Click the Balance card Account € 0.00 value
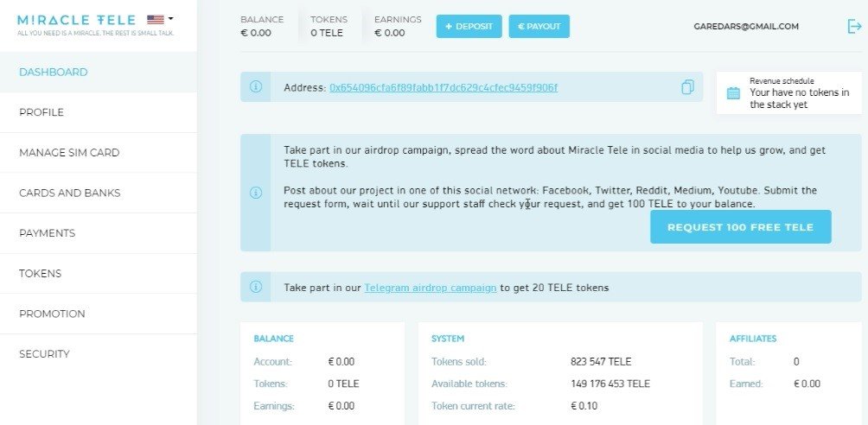Image resolution: width=868 pixels, height=425 pixels. coord(341,362)
